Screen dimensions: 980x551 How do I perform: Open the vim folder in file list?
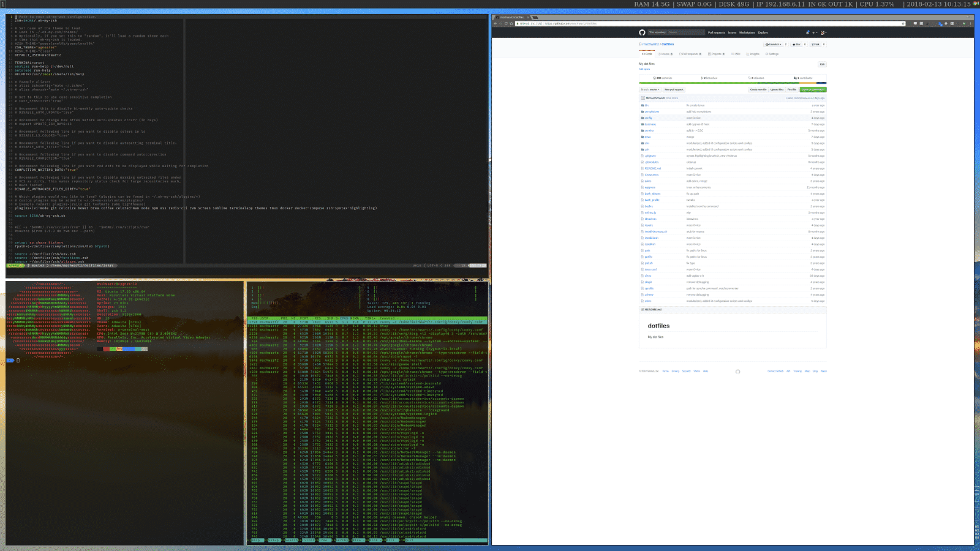coord(647,143)
